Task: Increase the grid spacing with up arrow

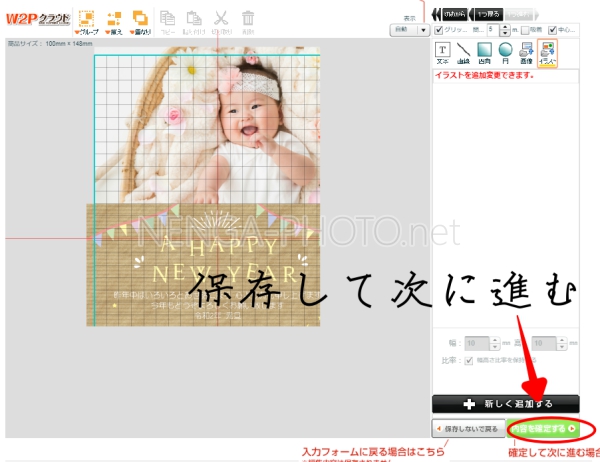Action: 505,27
